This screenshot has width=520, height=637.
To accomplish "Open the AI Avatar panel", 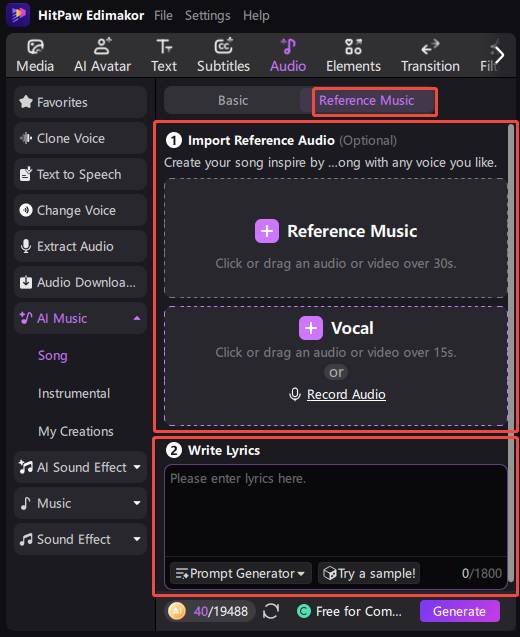I will coord(102,56).
